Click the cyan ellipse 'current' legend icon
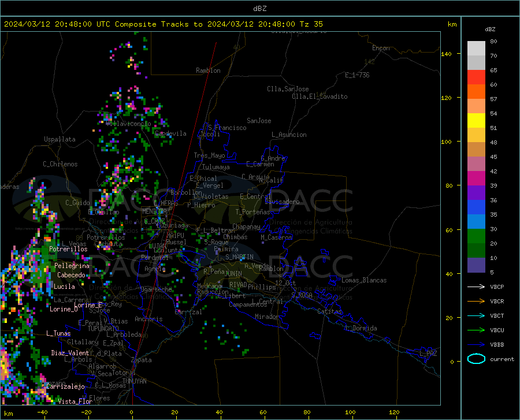This screenshot has width=520, height=420. [476, 359]
